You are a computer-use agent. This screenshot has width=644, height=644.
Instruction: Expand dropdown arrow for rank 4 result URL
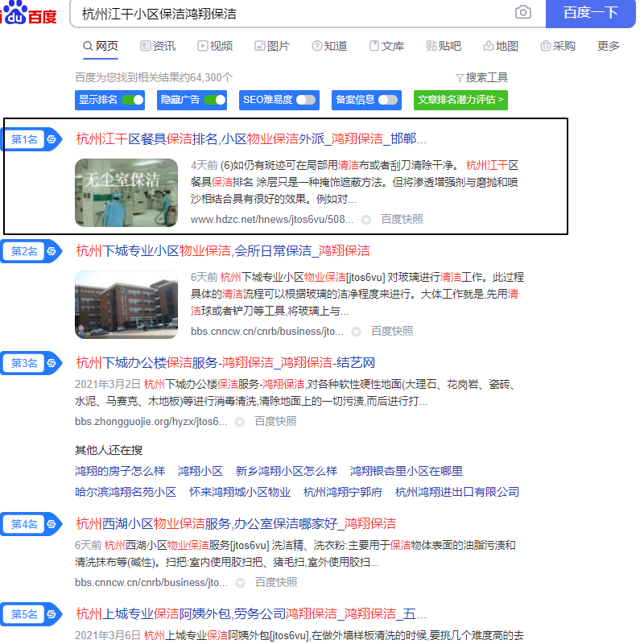240,583
